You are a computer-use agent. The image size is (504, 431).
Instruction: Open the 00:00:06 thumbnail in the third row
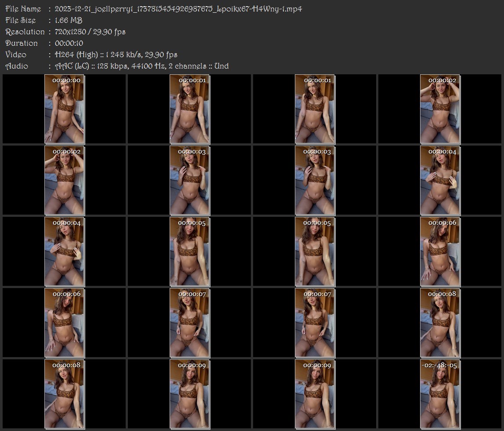440,252
